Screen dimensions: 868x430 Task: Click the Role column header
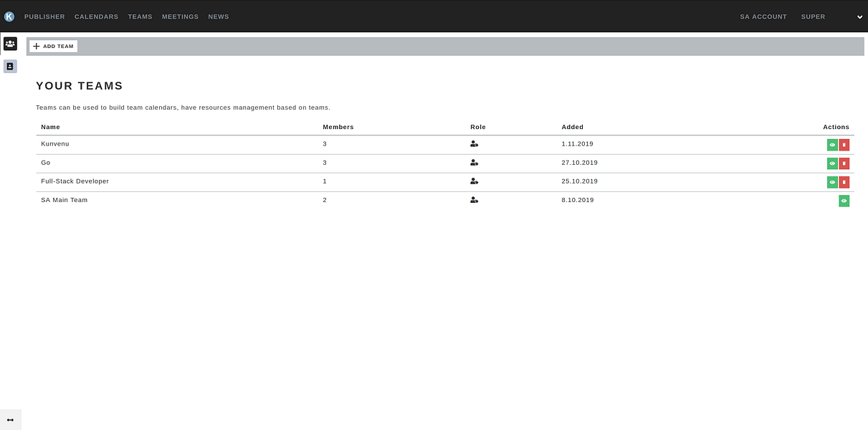click(478, 127)
